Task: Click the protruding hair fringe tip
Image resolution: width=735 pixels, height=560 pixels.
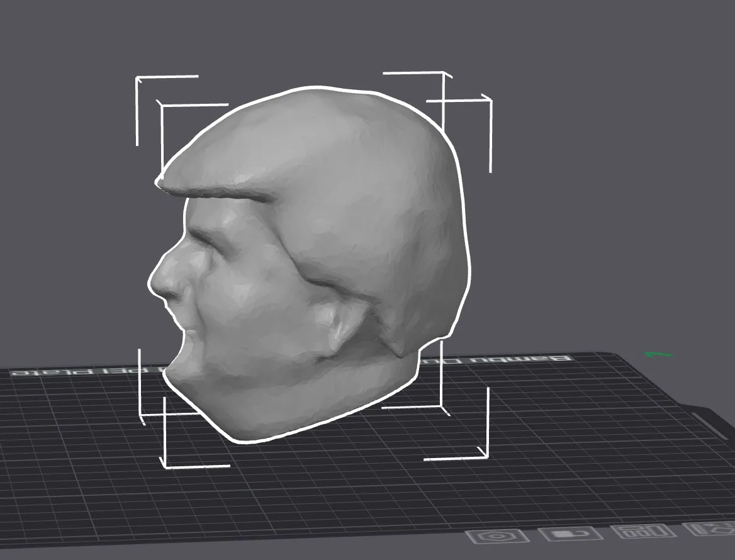Action: point(162,182)
